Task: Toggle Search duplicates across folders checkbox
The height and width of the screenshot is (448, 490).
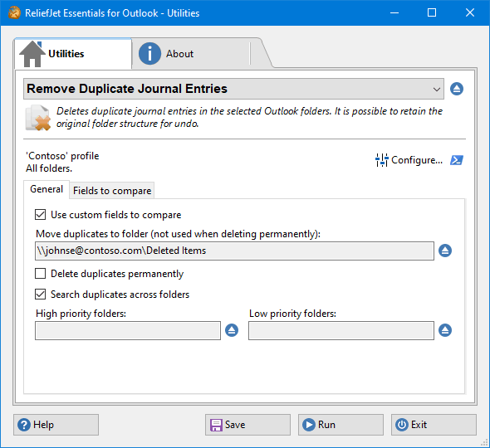Action: pyautogui.click(x=41, y=294)
